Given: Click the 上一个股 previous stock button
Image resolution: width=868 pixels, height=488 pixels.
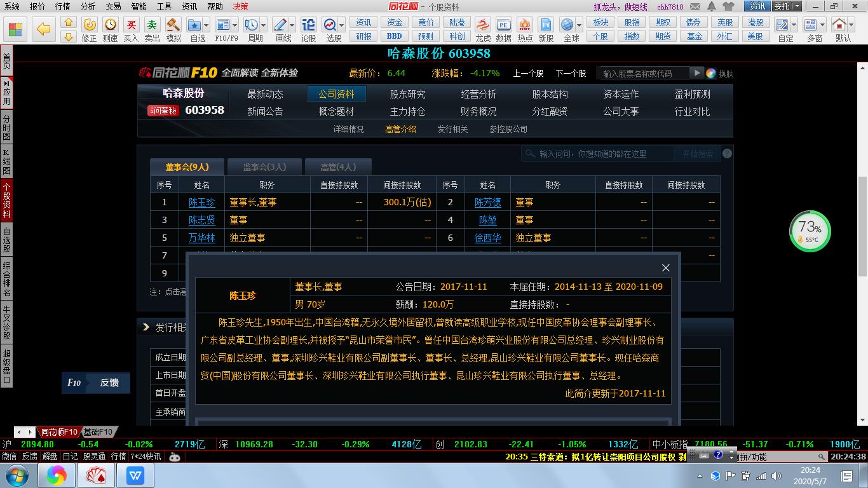Looking at the screenshot, I should (x=528, y=73).
